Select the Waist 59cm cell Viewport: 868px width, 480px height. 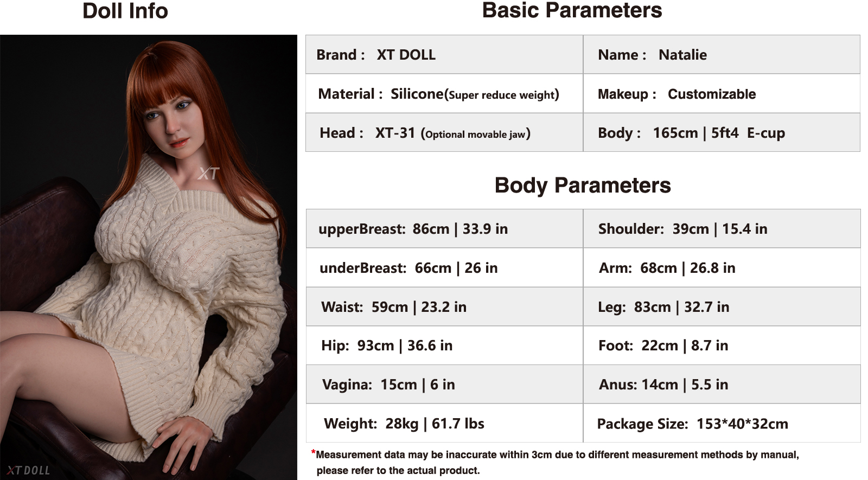point(444,307)
